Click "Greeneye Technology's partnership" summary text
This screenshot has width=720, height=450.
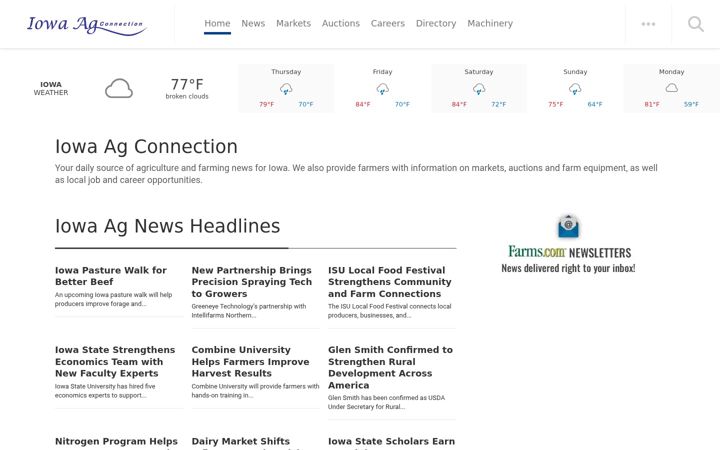click(249, 311)
